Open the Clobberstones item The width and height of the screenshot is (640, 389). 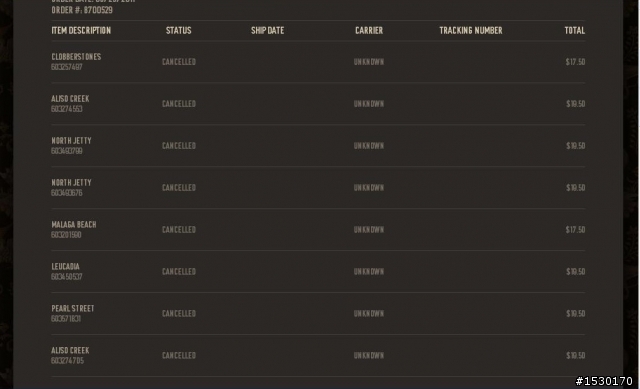click(x=76, y=57)
